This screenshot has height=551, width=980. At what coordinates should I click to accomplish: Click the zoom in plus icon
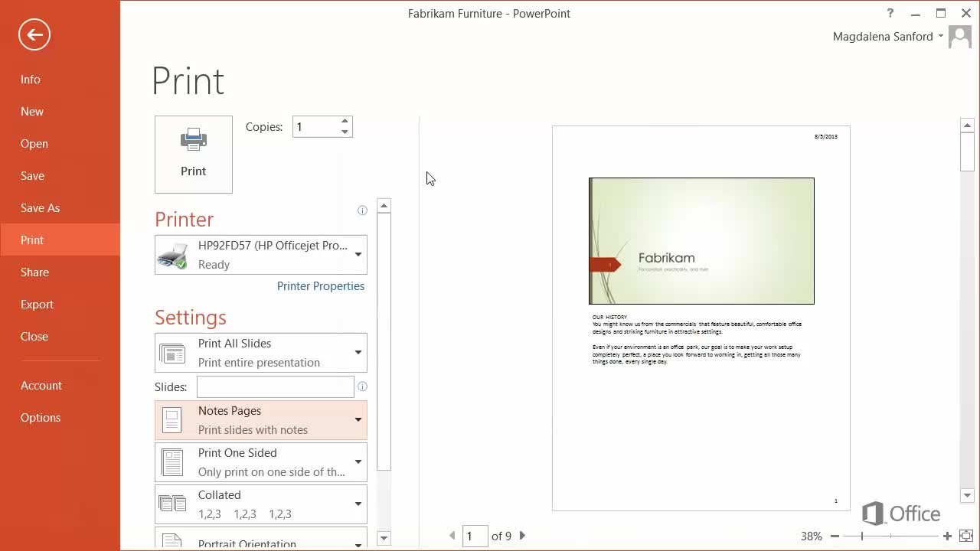947,536
